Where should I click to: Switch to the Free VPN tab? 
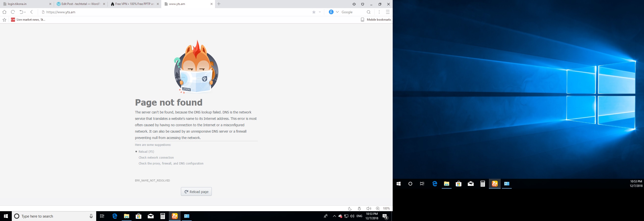click(x=133, y=4)
